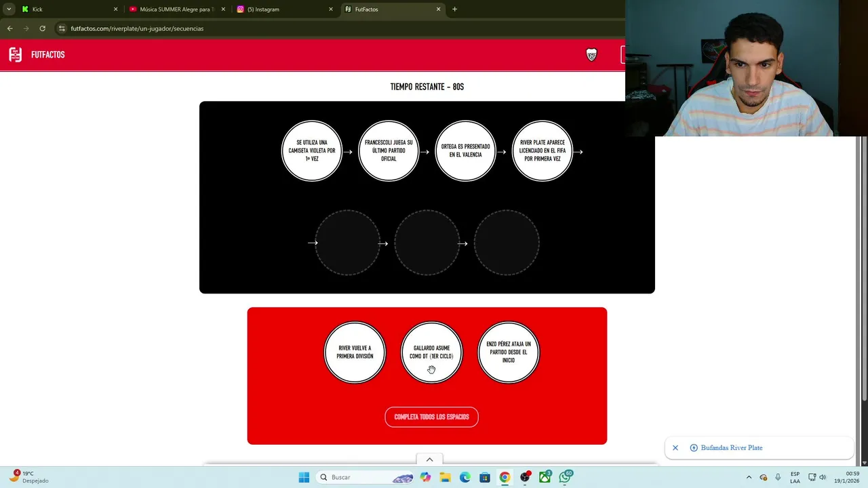Click 'Francescoli juega su último partido' circle
The width and height of the screenshot is (868, 488).
(x=389, y=150)
